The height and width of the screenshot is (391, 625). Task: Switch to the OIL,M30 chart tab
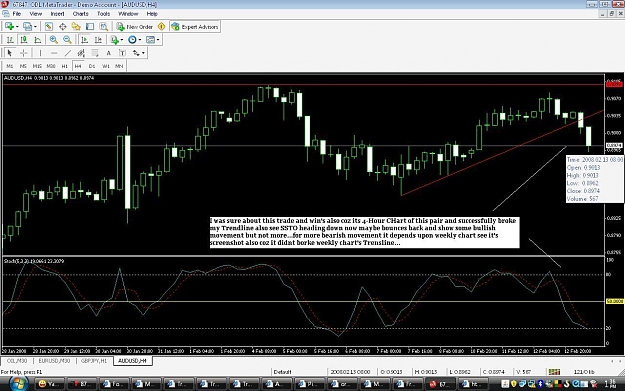tap(16, 361)
